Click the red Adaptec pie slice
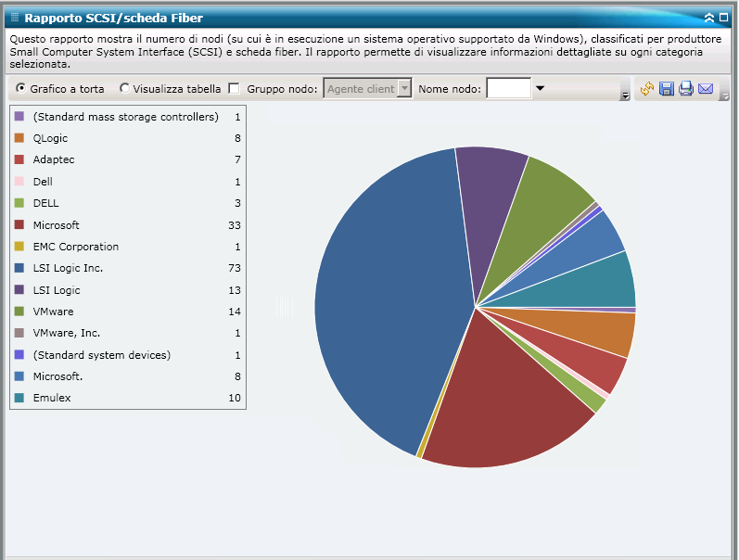739x560 pixels. coord(587,362)
